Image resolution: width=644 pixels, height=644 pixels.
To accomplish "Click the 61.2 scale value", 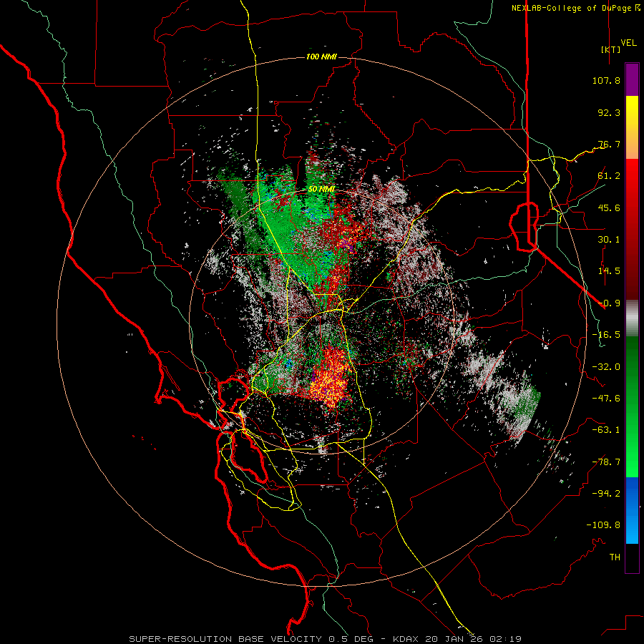I will [609, 176].
